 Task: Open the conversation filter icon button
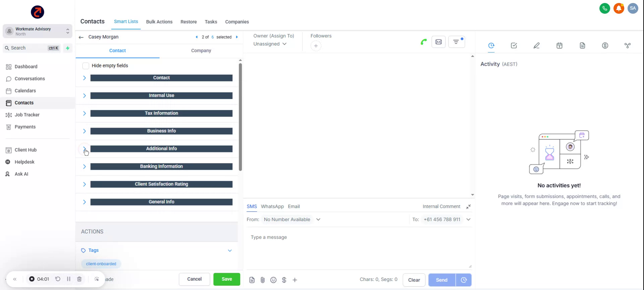coord(457,42)
